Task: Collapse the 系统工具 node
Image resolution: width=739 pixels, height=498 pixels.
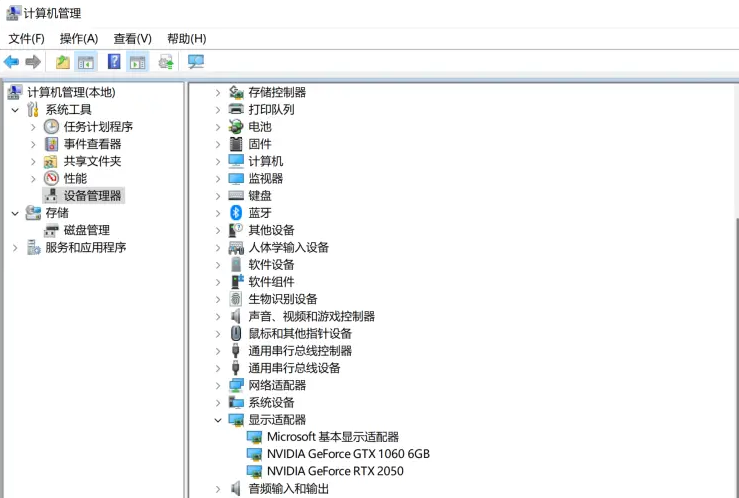Action: 15,110
